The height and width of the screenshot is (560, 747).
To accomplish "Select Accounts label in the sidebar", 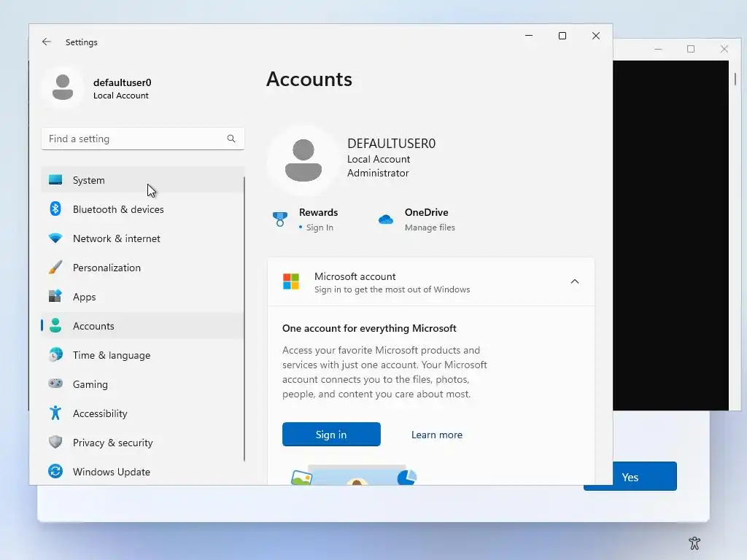I will 93,326.
